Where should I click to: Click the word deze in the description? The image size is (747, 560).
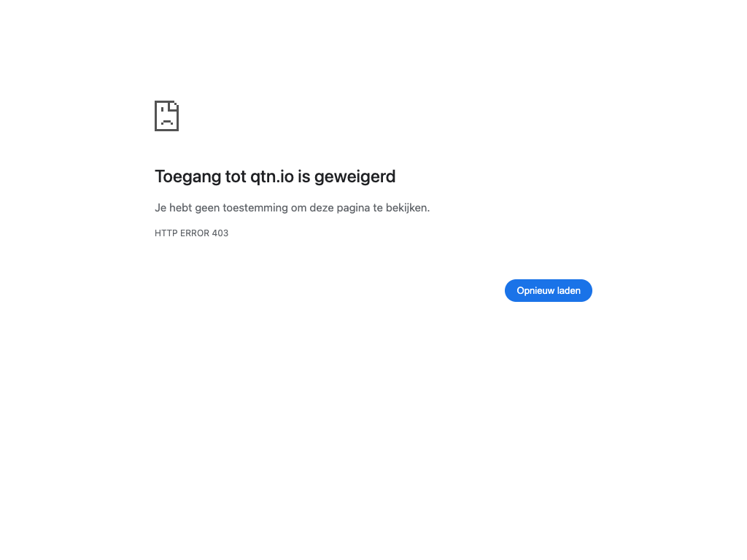click(x=322, y=208)
